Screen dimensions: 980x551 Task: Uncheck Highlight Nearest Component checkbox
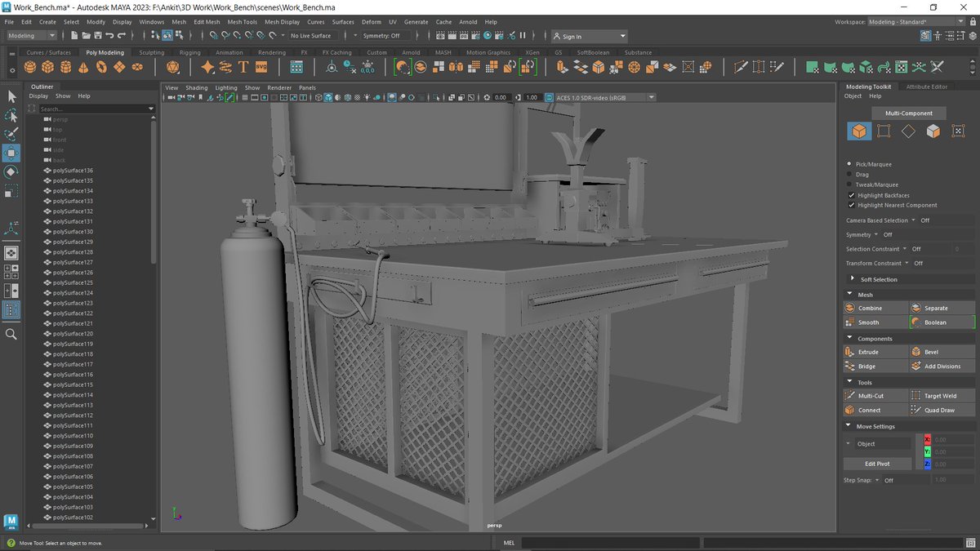tap(850, 205)
